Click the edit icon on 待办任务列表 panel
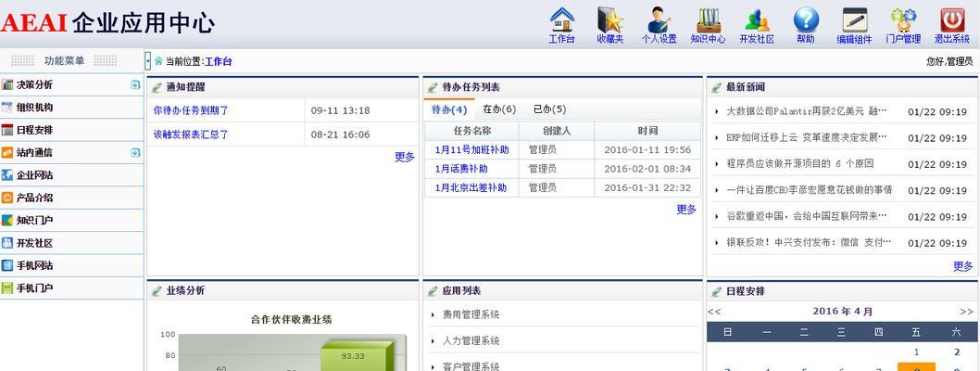The height and width of the screenshot is (371, 980). [433, 87]
